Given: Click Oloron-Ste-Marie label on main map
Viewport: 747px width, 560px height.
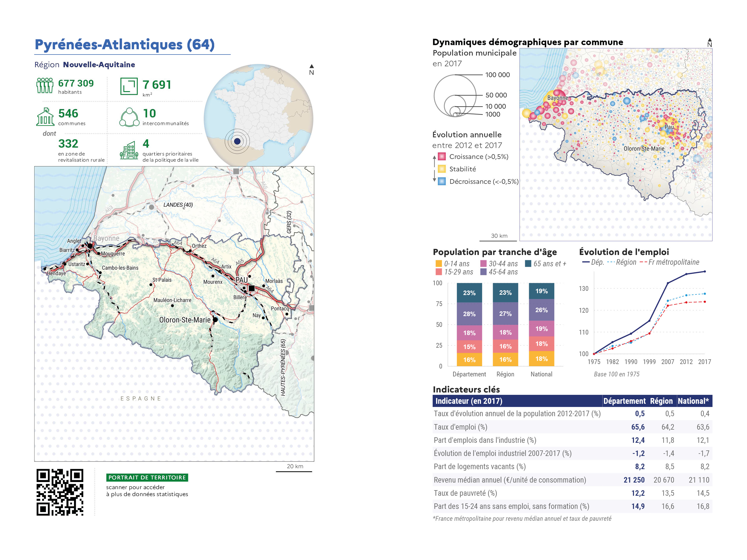Looking at the screenshot, I should 185,320.
